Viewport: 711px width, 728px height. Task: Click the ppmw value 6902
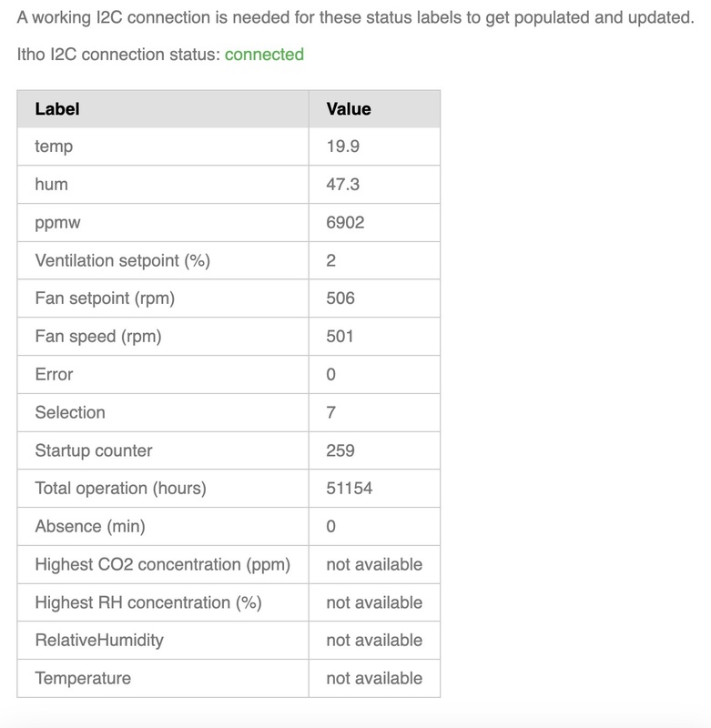345,222
